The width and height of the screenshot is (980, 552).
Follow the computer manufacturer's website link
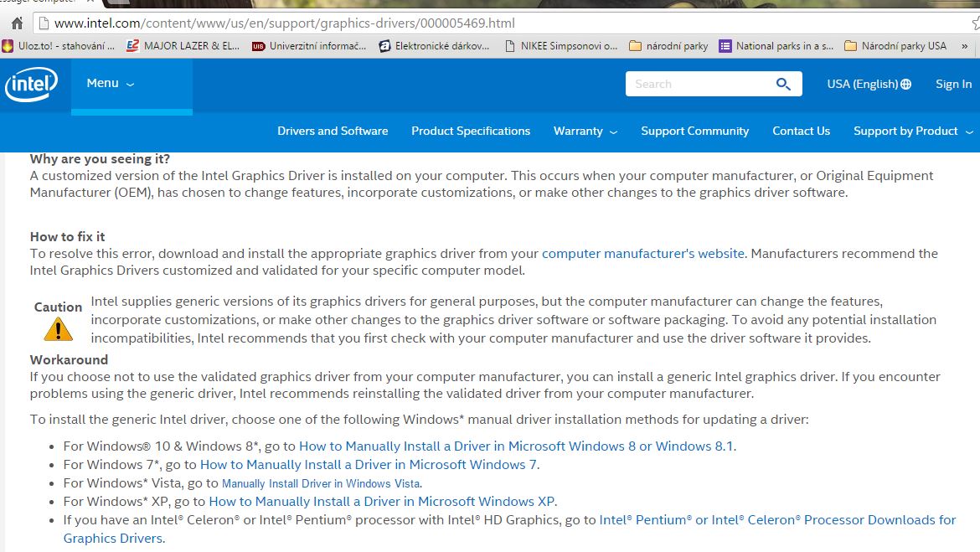coord(642,253)
